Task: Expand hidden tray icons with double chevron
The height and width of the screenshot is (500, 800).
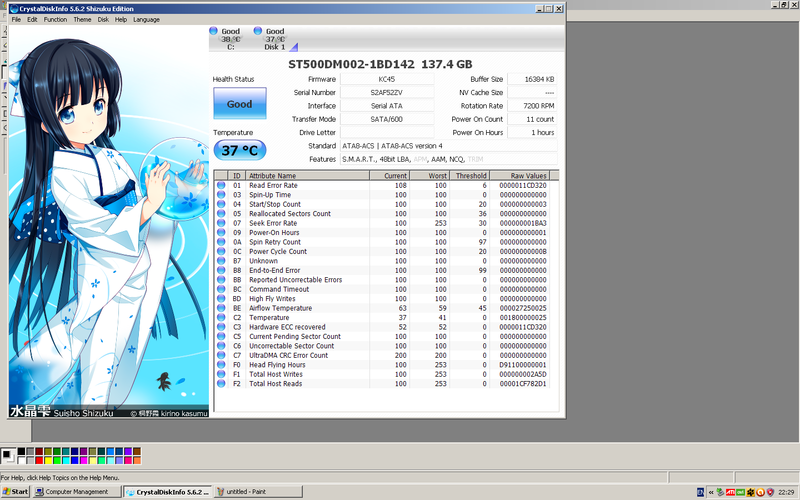Action: pos(711,492)
